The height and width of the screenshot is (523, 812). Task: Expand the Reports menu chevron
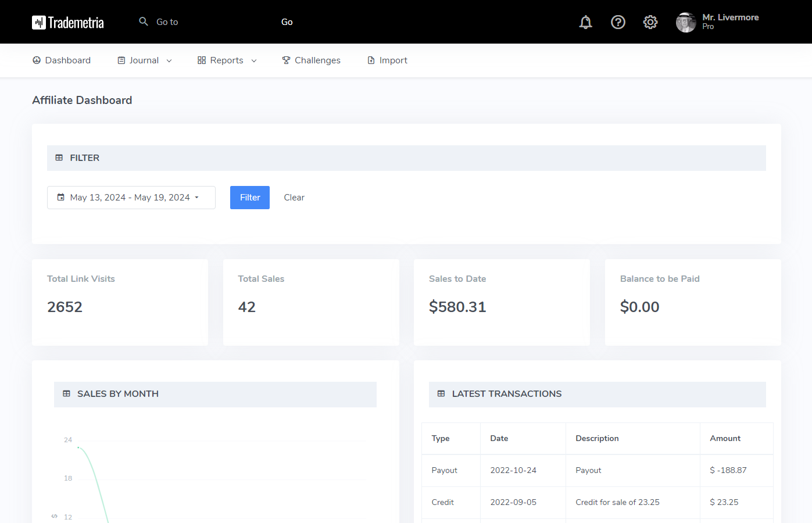click(x=254, y=61)
